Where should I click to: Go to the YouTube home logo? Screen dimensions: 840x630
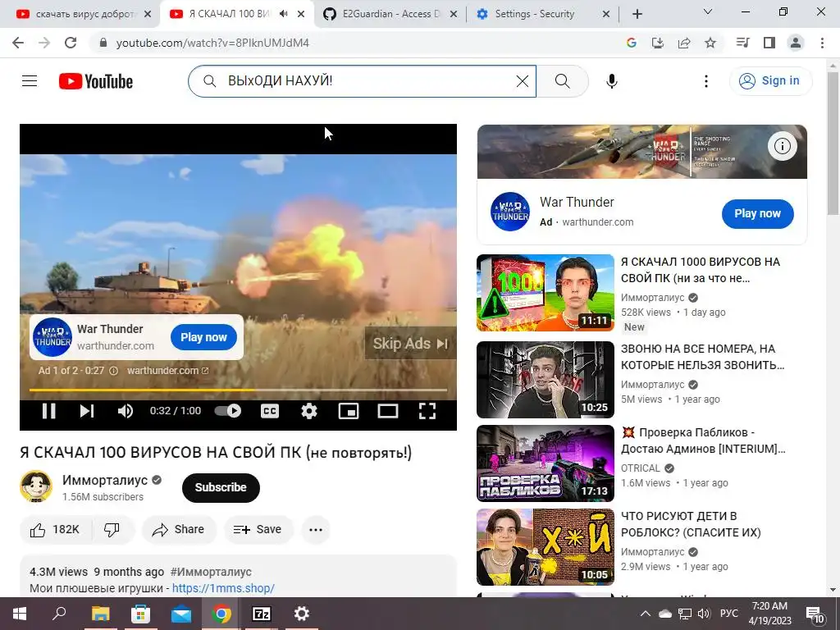[x=96, y=81]
